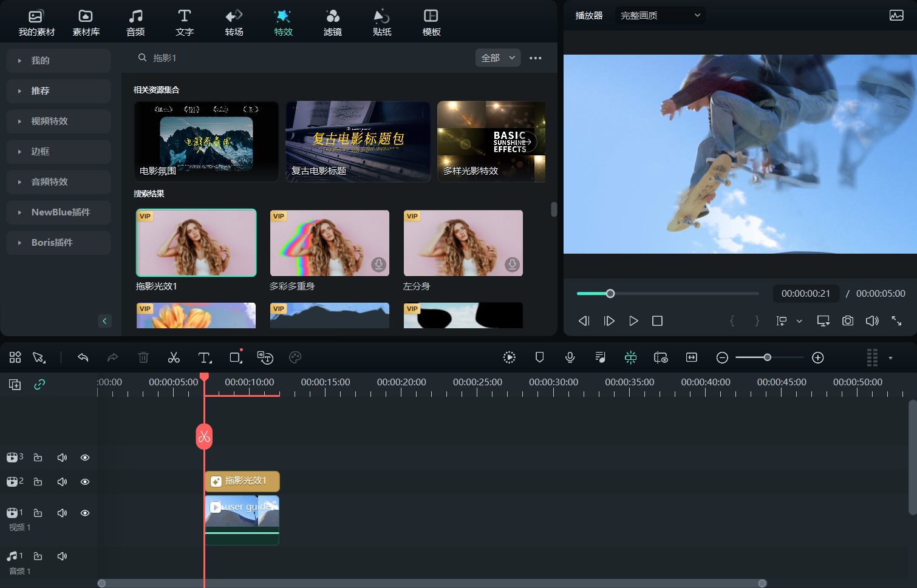Click the timeline zoom slider handle
The width and height of the screenshot is (917, 588).
[x=767, y=357]
